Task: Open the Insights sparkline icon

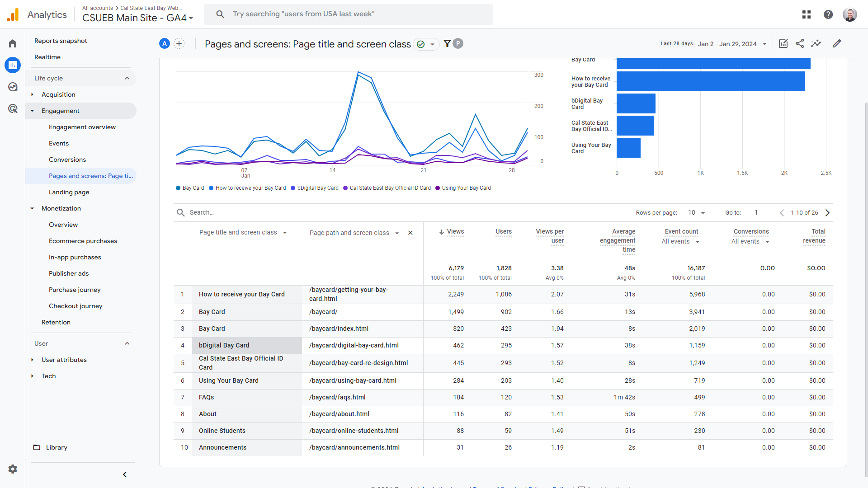Action: (816, 44)
